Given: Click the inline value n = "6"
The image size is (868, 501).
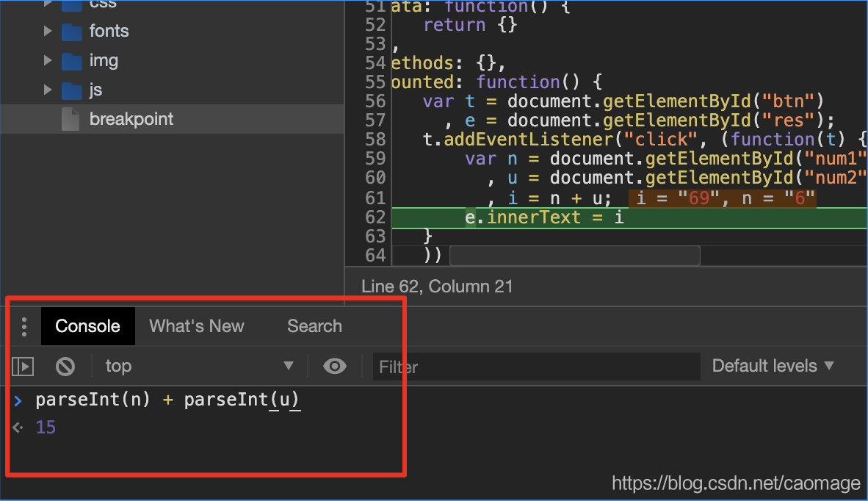Looking at the screenshot, I should tap(778, 198).
